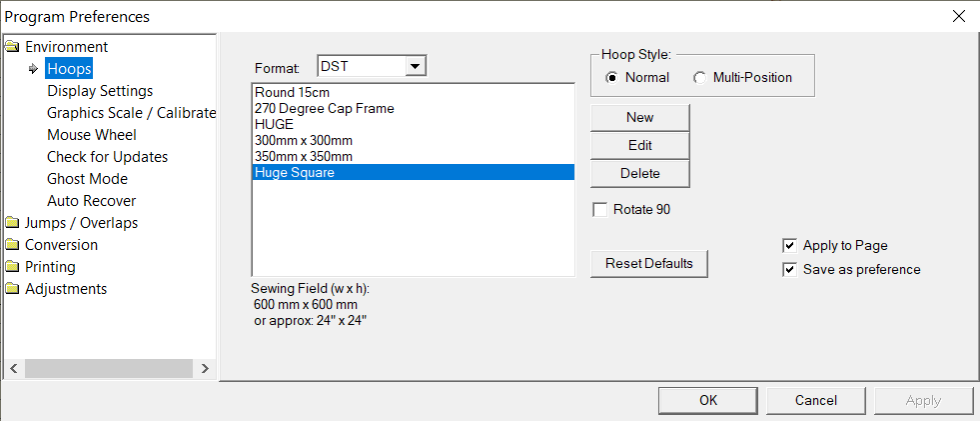Open Display Settings in tree
The width and height of the screenshot is (980, 421).
pyautogui.click(x=100, y=91)
